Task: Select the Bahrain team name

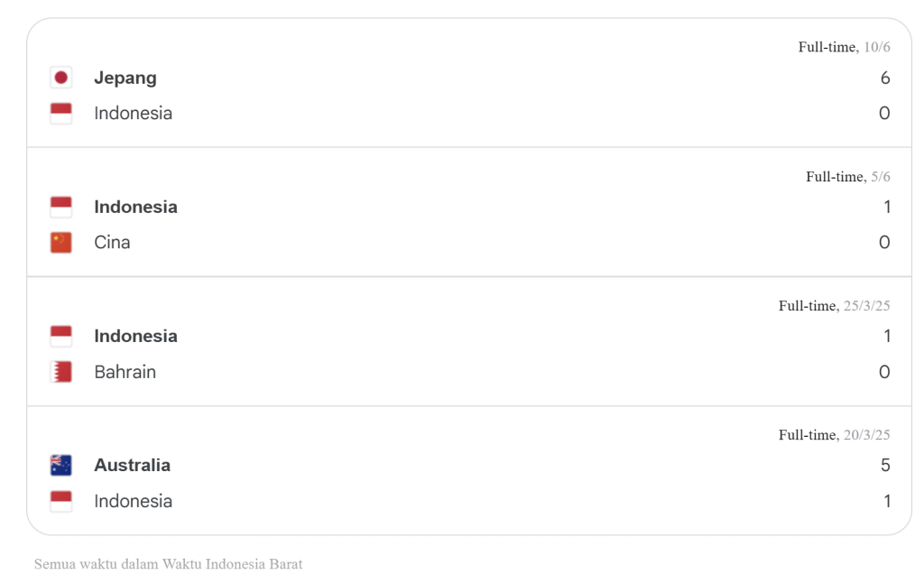Action: 125,372
